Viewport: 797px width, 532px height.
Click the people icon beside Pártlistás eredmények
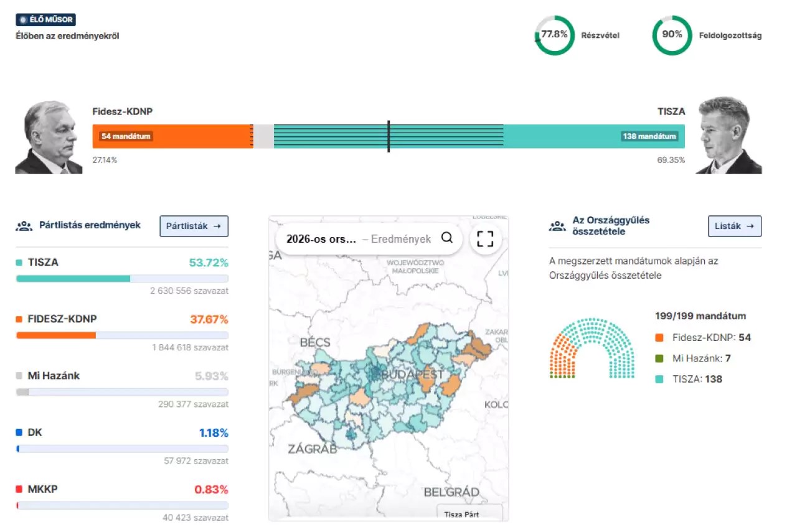pos(24,226)
